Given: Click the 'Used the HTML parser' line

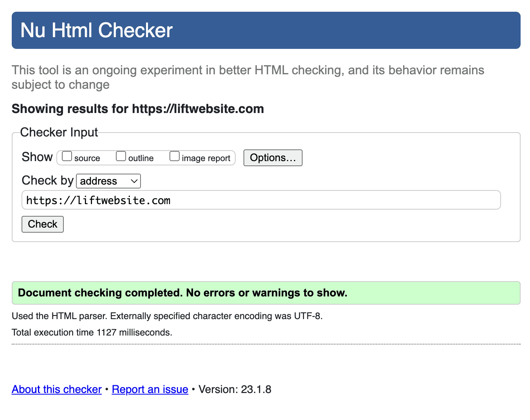Looking at the screenshot, I should pos(167,316).
